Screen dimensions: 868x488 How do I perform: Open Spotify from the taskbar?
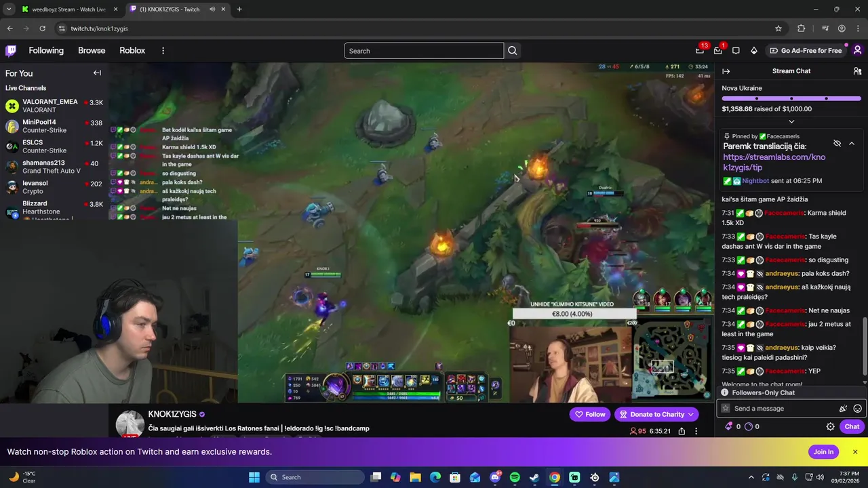(x=515, y=477)
